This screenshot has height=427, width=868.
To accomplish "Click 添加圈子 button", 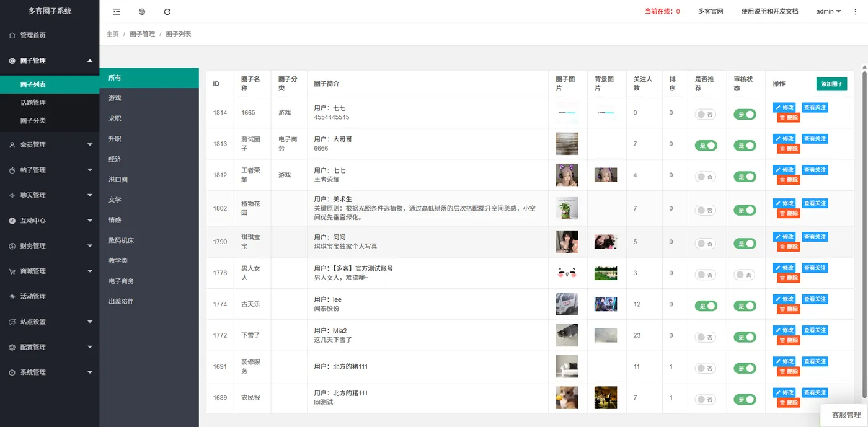I will pyautogui.click(x=831, y=84).
